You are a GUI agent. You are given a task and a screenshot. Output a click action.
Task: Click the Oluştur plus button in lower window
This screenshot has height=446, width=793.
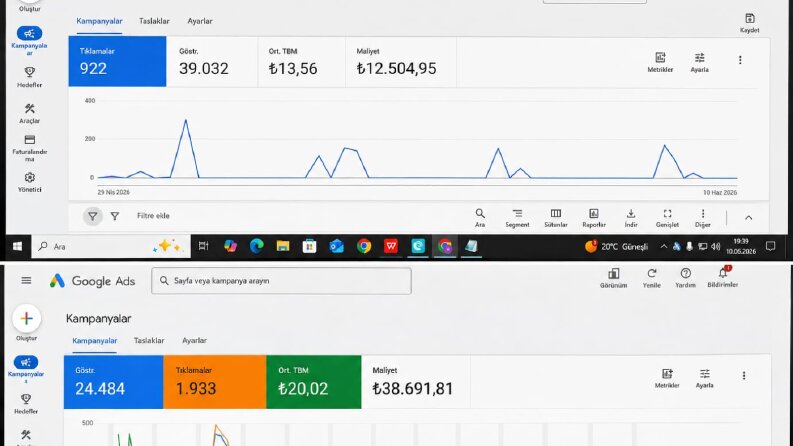(27, 319)
